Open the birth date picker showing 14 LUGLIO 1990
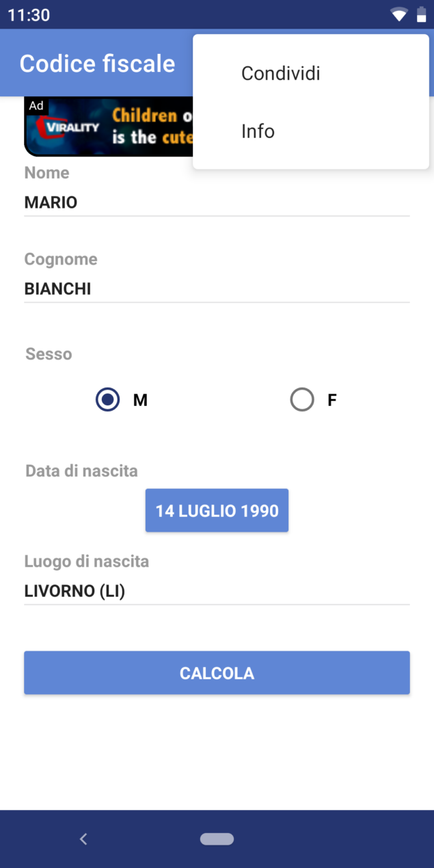This screenshot has width=434, height=868. tap(217, 510)
